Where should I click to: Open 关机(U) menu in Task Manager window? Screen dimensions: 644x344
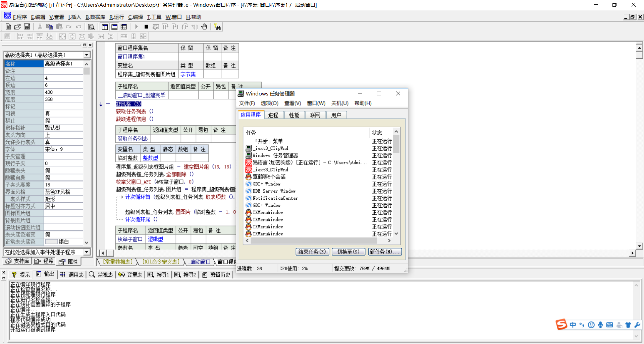[340, 103]
